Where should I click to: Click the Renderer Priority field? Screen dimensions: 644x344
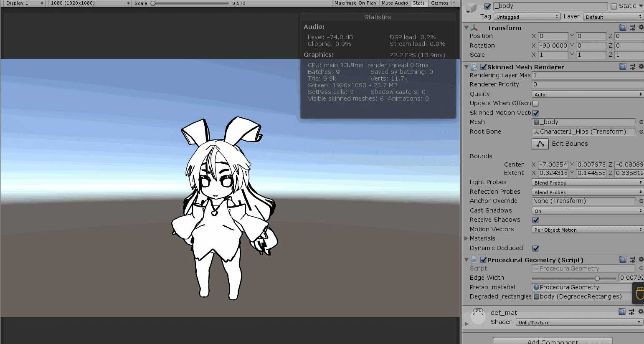(x=588, y=85)
